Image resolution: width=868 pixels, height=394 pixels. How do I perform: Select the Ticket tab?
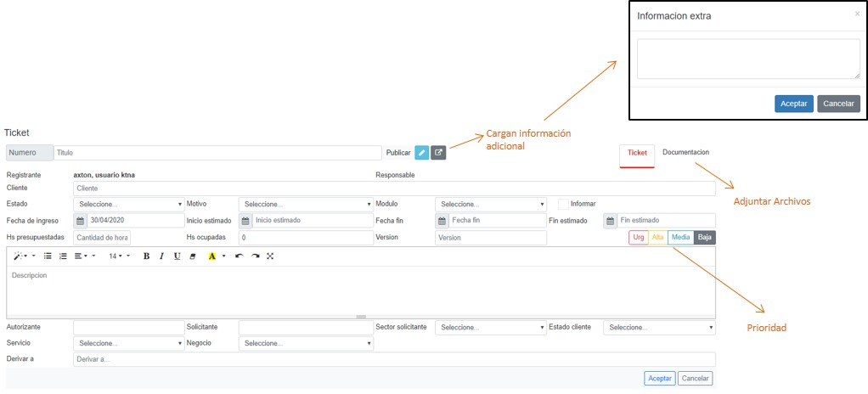(637, 153)
